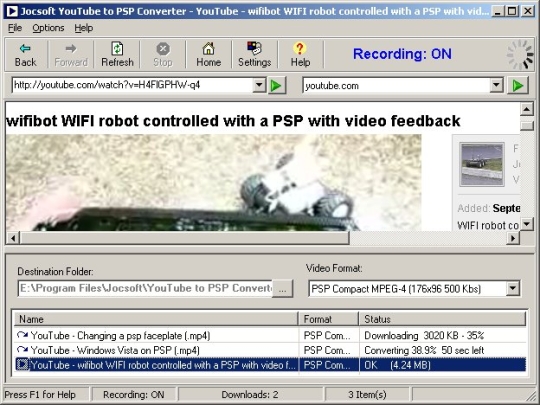540x405 pixels.
Task: Click status icon of Windows Vista on PSP row
Action: (x=22, y=350)
